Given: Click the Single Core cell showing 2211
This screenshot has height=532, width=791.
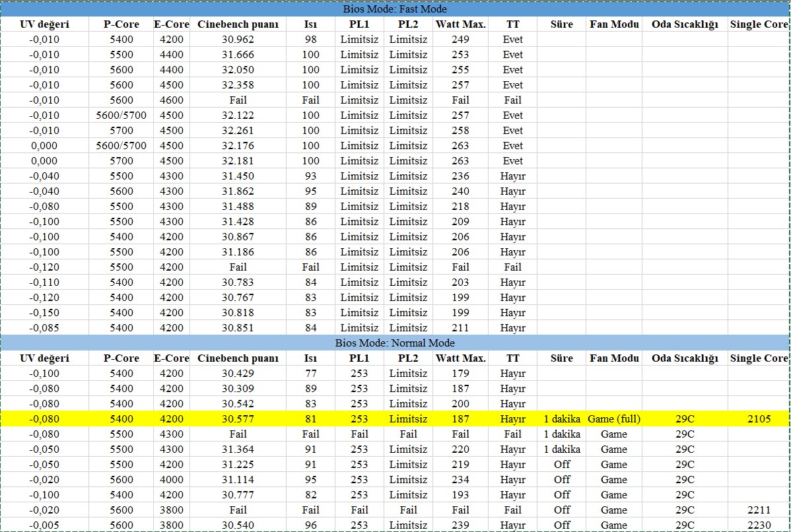Looking at the screenshot, I should [759, 510].
